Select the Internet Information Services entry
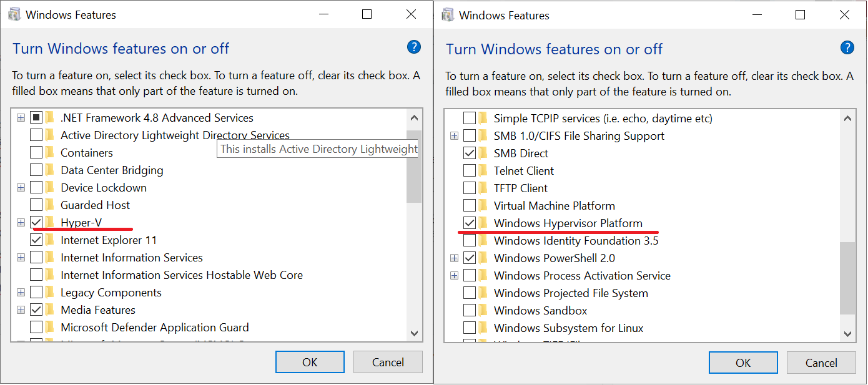868x385 pixels. coord(131,257)
